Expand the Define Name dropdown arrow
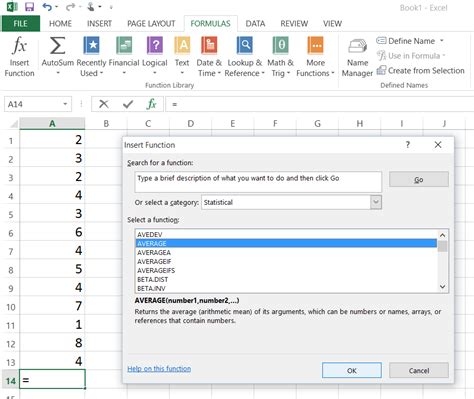This screenshot has width=474, height=399. [x=442, y=41]
